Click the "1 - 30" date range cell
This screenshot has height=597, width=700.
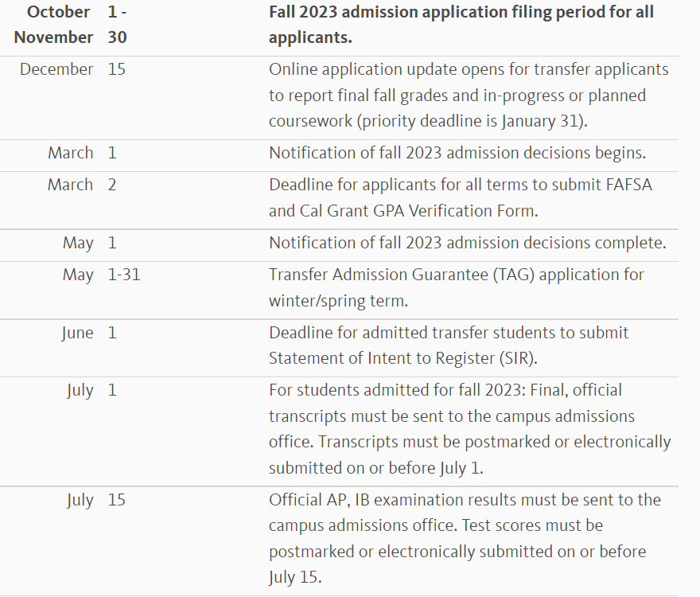[x=117, y=25]
